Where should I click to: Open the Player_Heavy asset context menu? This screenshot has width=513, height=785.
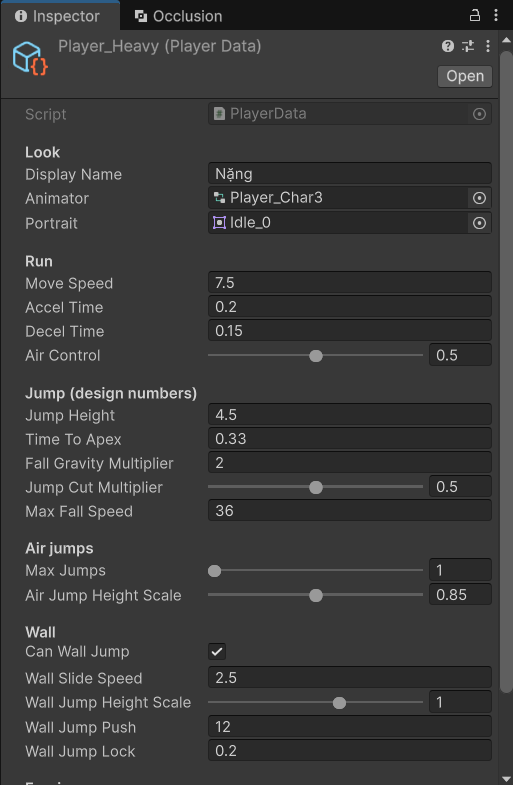pyautogui.click(x=488, y=46)
